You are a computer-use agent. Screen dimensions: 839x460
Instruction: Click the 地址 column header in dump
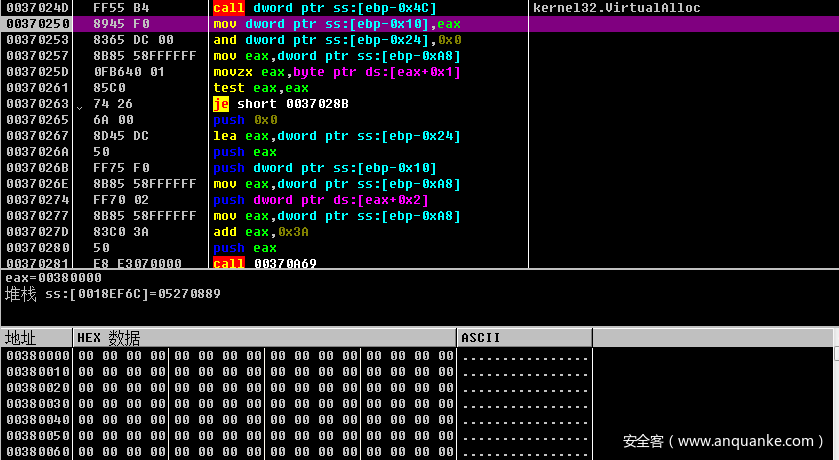[36, 338]
